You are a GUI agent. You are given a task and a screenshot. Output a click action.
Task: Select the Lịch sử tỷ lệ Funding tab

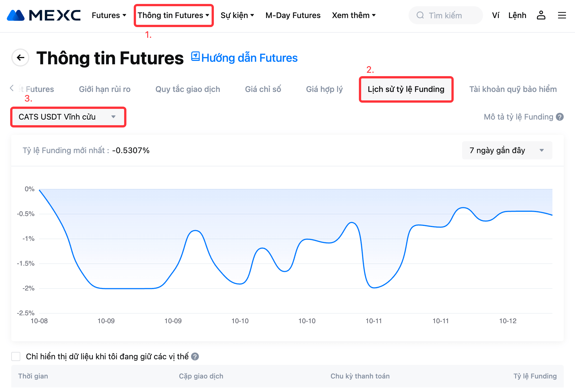pyautogui.click(x=406, y=89)
